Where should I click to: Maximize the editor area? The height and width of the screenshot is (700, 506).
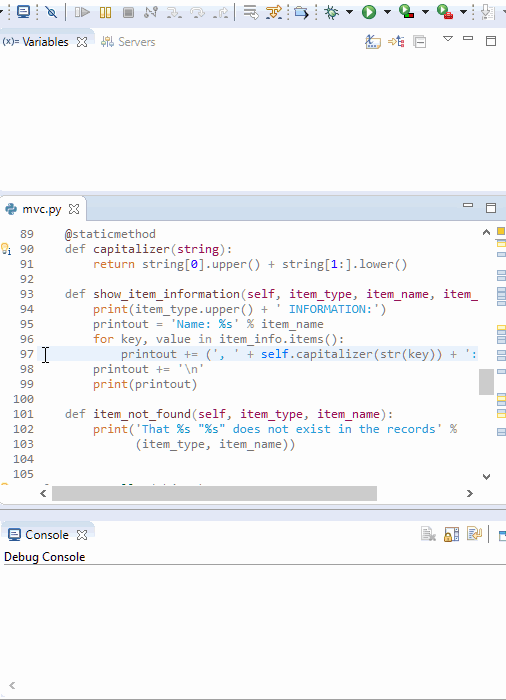point(491,208)
